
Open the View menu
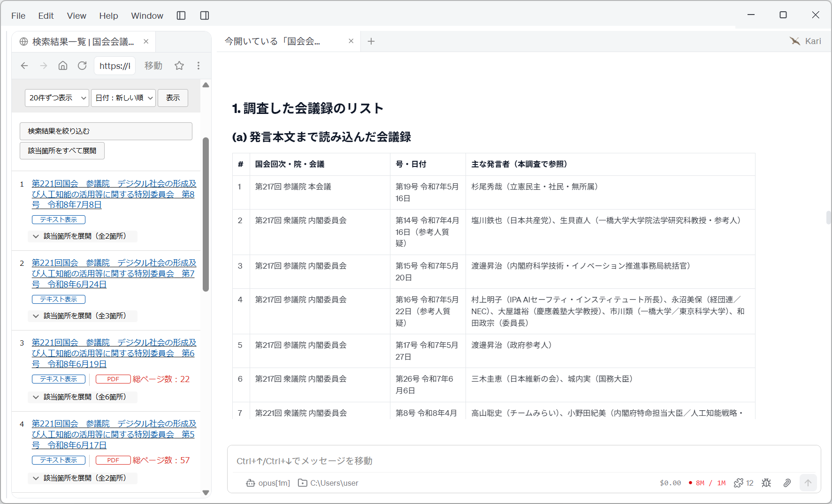click(x=76, y=16)
